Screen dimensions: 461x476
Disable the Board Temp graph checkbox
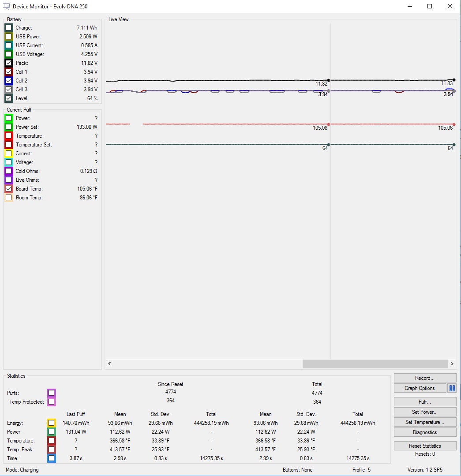pyautogui.click(x=9, y=189)
